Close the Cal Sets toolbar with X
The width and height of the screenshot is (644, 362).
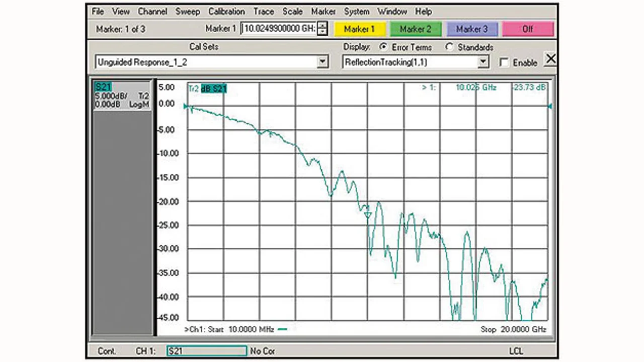[x=550, y=59]
